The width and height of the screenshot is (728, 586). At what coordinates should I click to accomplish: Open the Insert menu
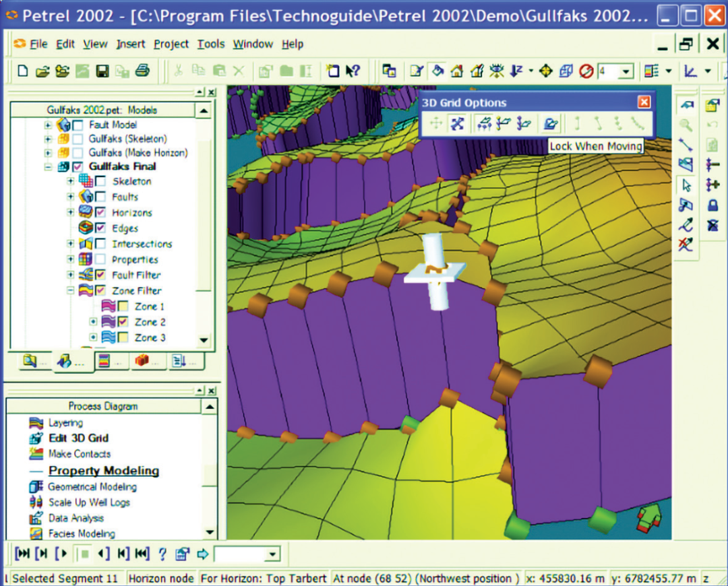131,44
